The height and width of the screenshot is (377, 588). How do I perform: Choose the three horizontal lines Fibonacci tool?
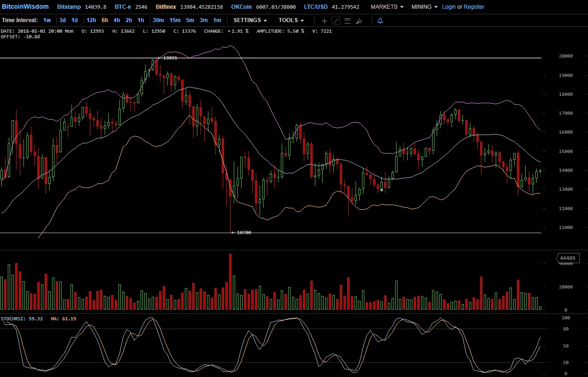click(347, 21)
